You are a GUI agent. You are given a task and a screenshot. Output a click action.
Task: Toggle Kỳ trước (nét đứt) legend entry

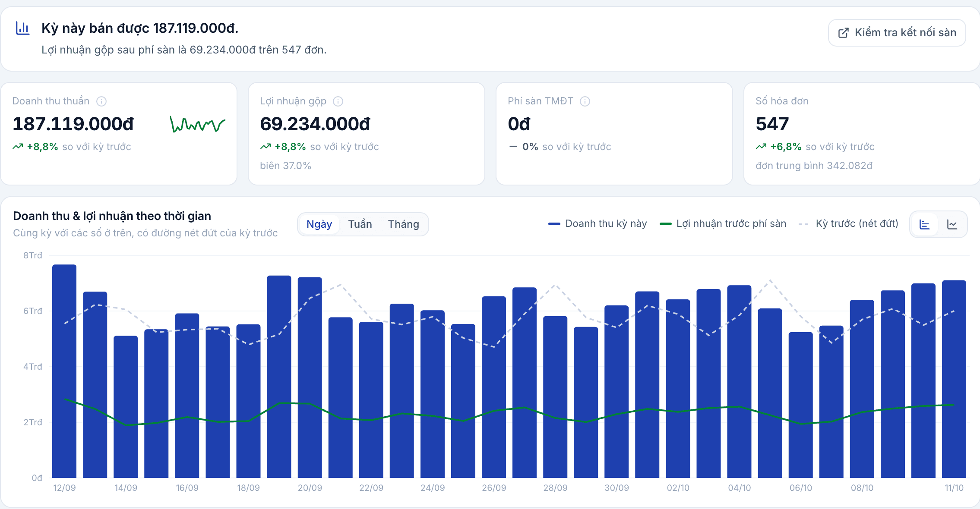click(x=849, y=223)
